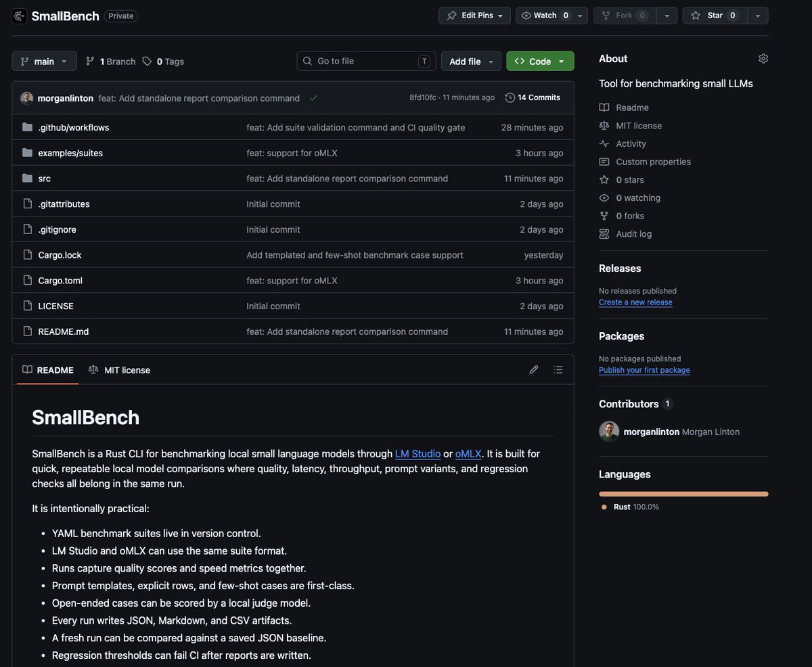Open the .gitignore file
This screenshot has width=812, height=667.
(x=57, y=229)
